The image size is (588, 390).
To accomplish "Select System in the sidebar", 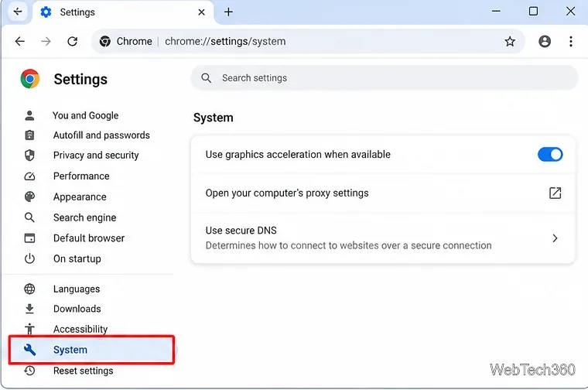I will [x=91, y=350].
